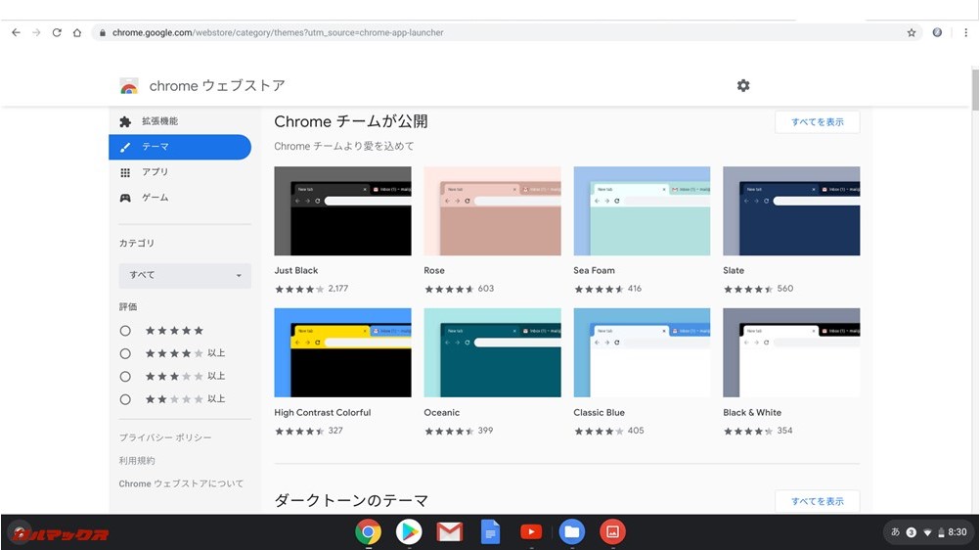Open the Files app from the shelf
The height and width of the screenshot is (550, 980).
(572, 532)
